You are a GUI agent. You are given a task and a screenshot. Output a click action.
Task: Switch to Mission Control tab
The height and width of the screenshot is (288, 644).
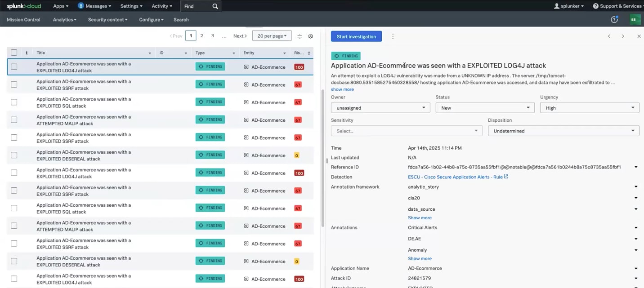[23, 20]
